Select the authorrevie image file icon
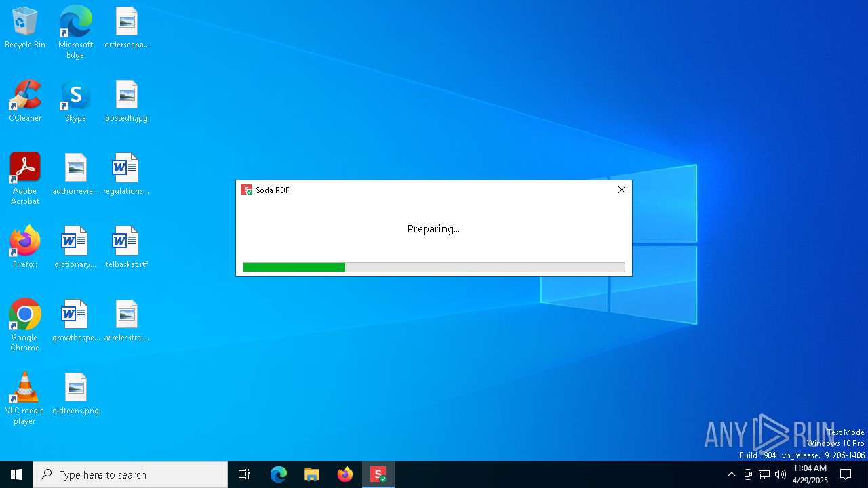 click(x=75, y=175)
